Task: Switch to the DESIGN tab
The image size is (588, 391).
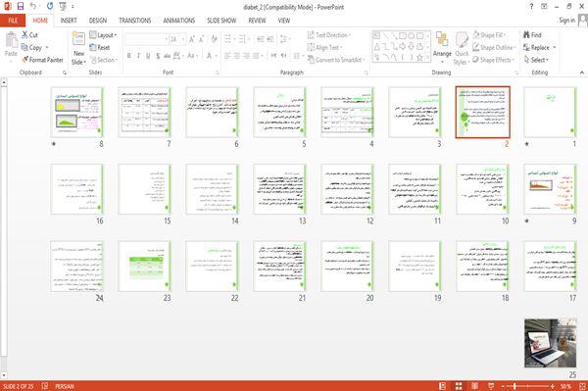Action: 98,21
